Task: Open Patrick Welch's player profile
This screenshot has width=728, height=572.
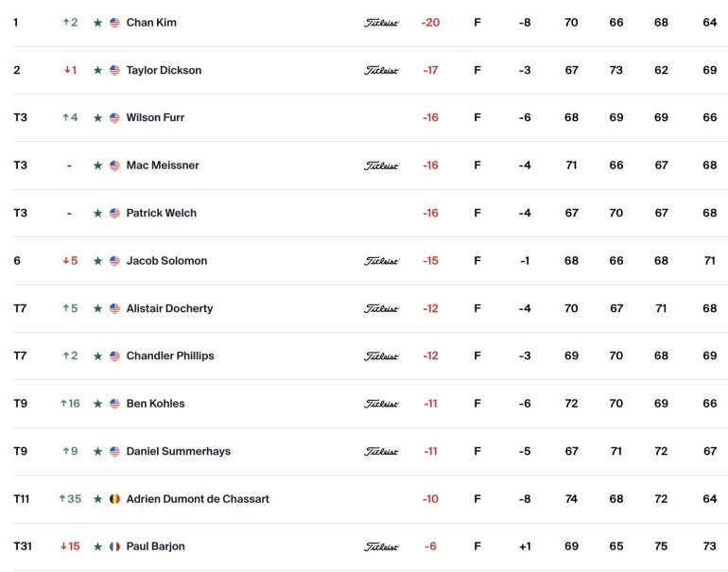Action: click(x=161, y=213)
